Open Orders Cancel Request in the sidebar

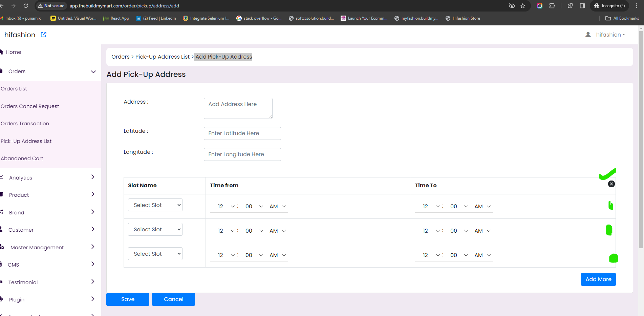(30, 106)
